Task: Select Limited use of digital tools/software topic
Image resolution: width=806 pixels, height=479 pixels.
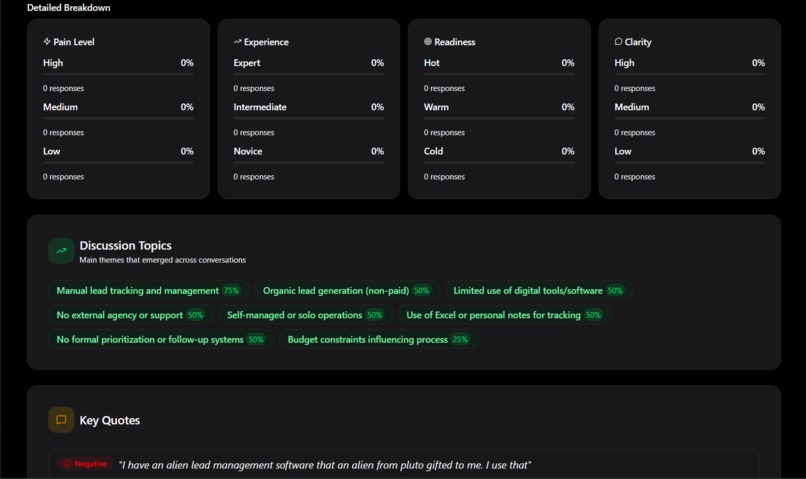Action: pyautogui.click(x=539, y=290)
